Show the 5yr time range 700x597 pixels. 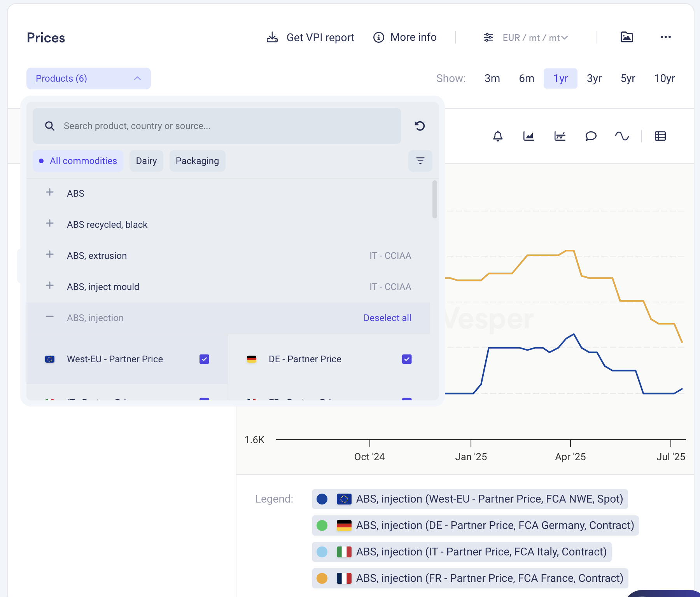point(628,79)
